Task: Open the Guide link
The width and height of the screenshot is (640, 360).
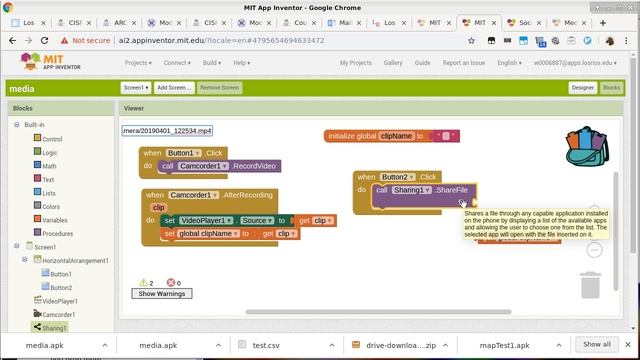Action: (422, 63)
